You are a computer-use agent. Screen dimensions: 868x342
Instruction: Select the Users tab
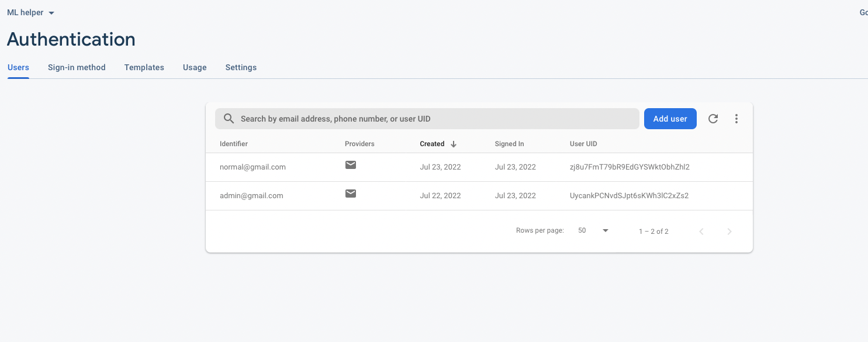[x=18, y=67]
